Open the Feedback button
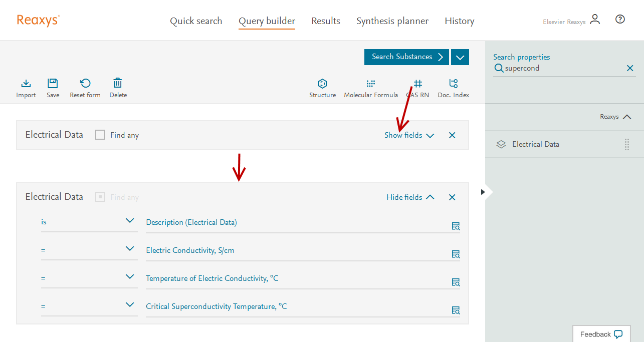 pos(601,334)
